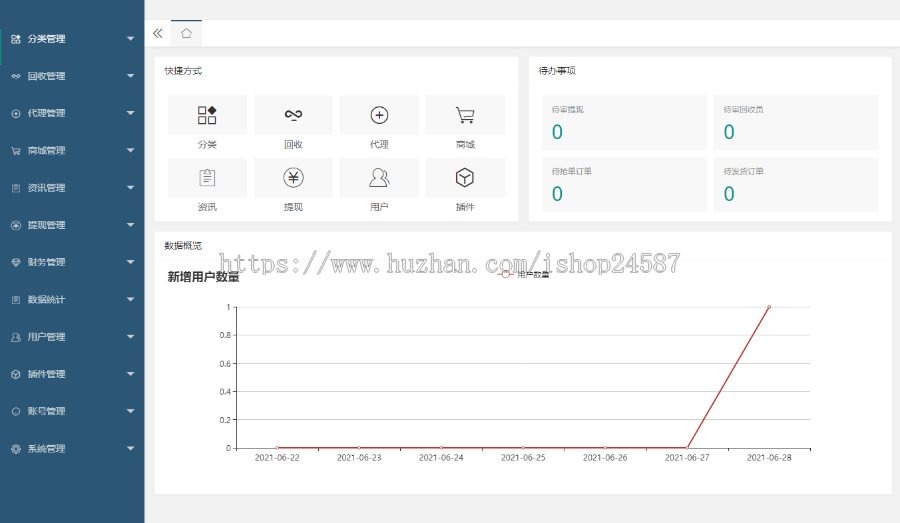
Task: Open the 代理 plus-circle shortcut icon
Action: tap(379, 115)
